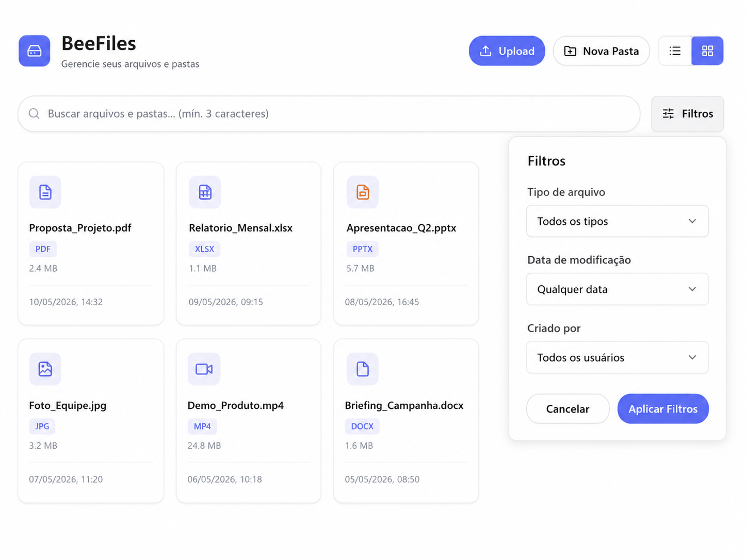Image resolution: width=747 pixels, height=560 pixels.
Task: Open the Todos os usuários dropdown
Action: coord(617,357)
